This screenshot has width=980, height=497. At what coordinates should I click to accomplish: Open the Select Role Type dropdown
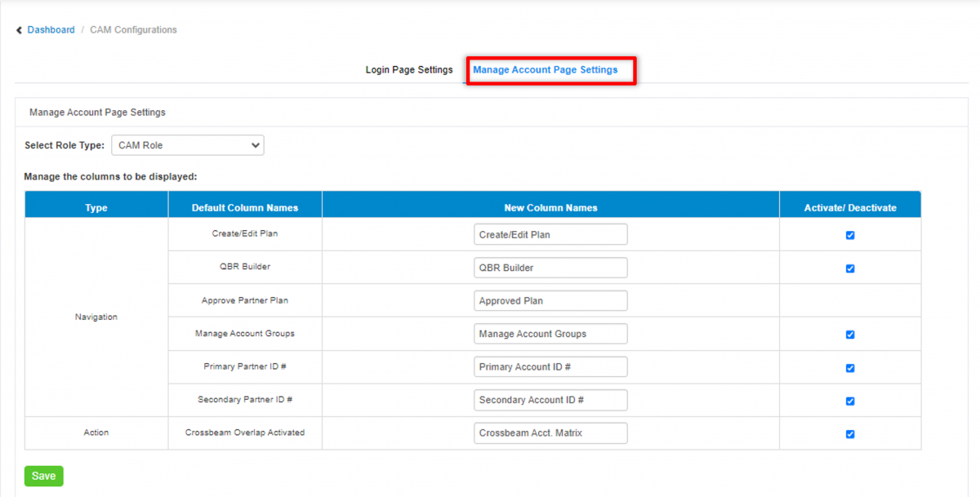(x=187, y=144)
